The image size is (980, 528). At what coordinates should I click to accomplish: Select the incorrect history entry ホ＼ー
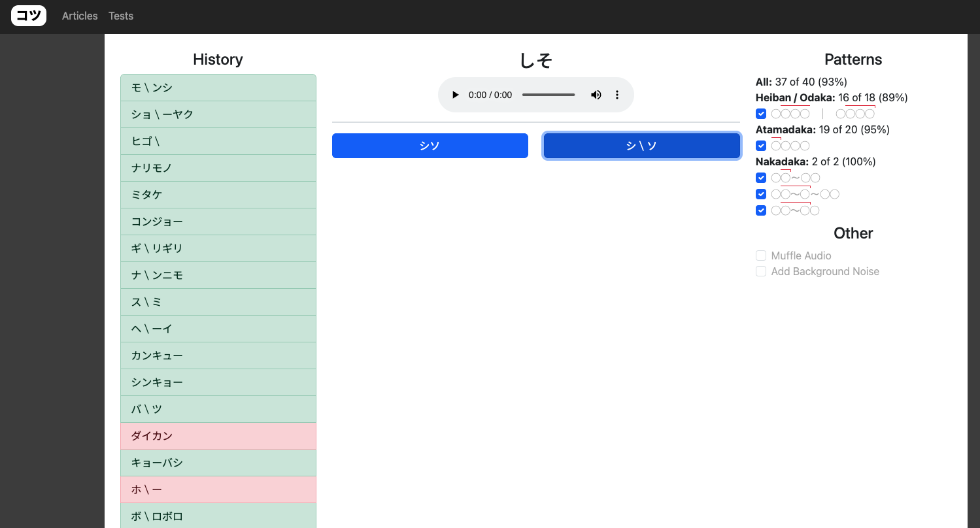click(x=218, y=489)
